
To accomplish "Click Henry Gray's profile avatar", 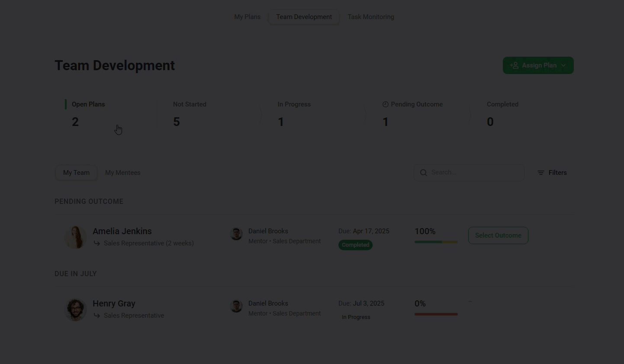I will tap(76, 309).
